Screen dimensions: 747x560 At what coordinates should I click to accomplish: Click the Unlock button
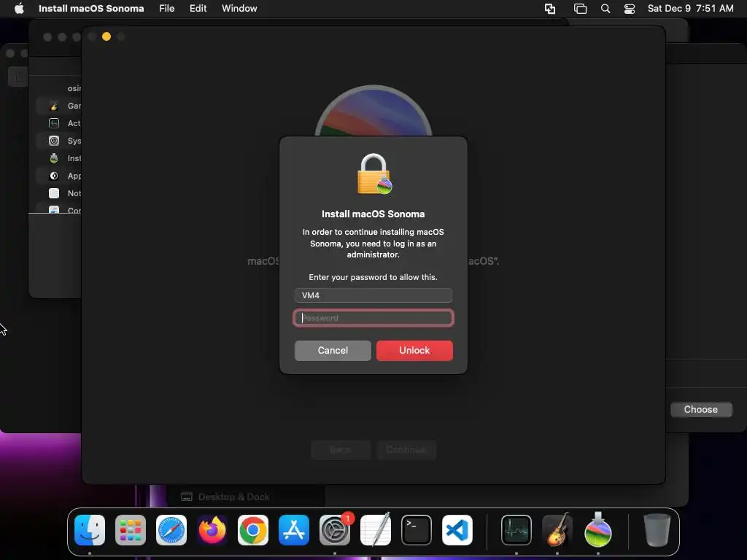pyautogui.click(x=414, y=351)
